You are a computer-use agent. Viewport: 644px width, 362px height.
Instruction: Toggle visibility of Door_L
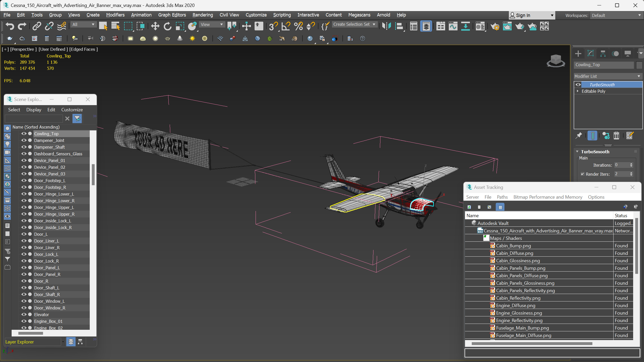tap(24, 234)
